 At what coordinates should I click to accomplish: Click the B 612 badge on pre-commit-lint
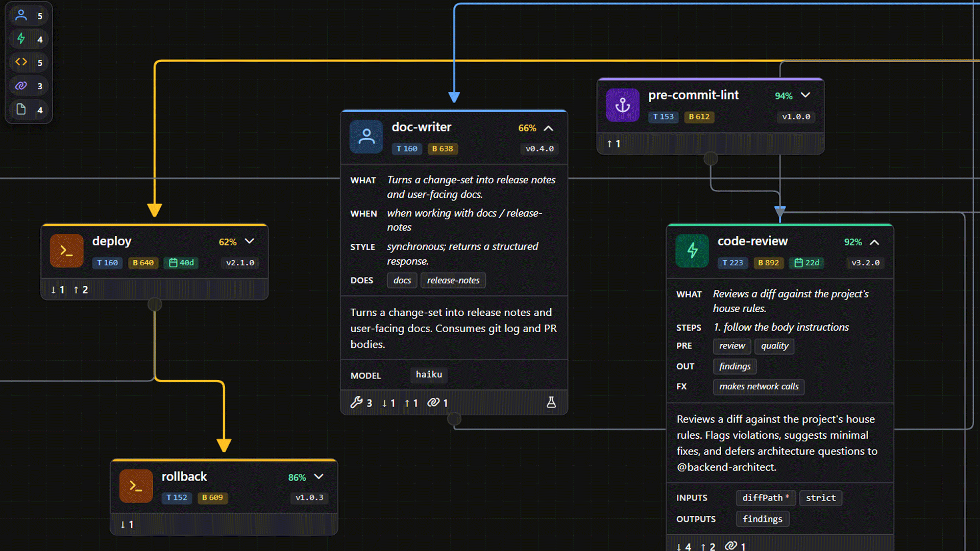pos(699,117)
